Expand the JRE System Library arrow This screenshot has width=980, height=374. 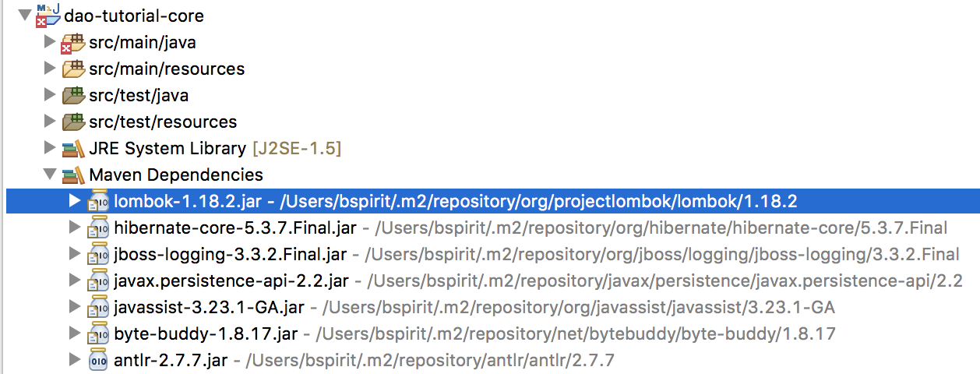(50, 148)
